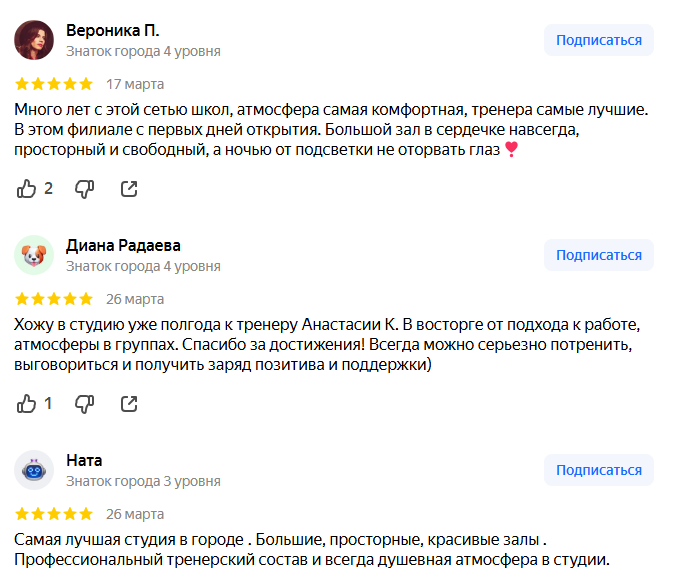Share Вероника П.'s review
This screenshot has width=690, height=586.
pos(129,189)
